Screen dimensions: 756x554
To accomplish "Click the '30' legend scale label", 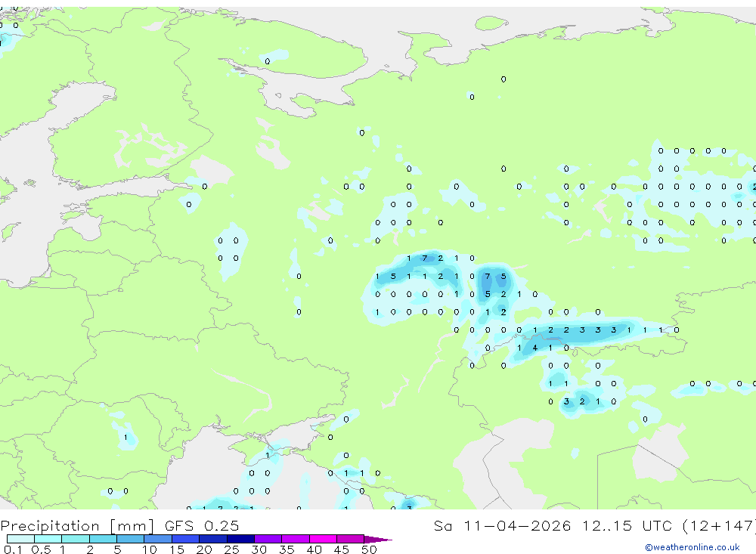I will [259, 549].
